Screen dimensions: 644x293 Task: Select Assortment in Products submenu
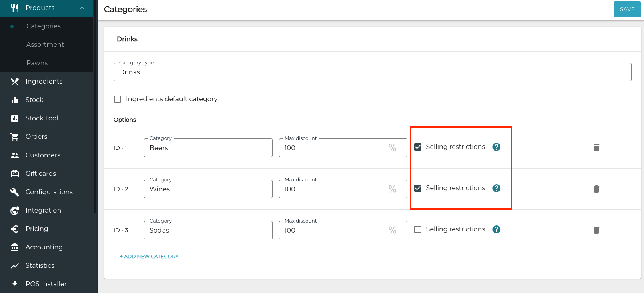45,44
